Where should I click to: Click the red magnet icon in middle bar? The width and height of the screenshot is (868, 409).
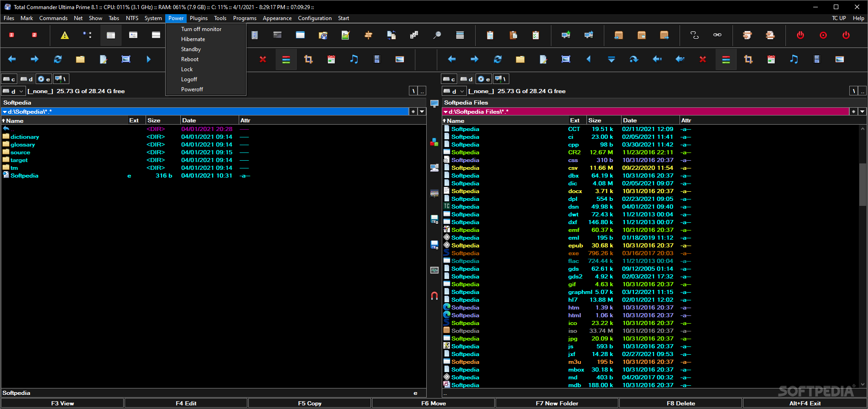434,296
